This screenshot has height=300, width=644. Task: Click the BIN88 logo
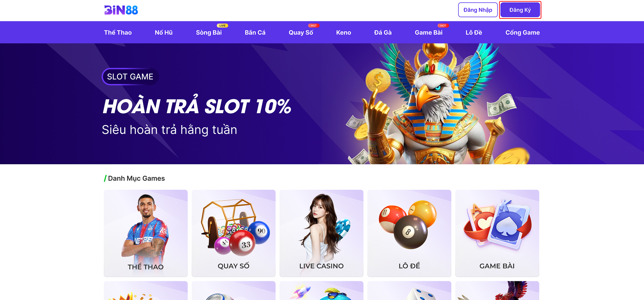tap(121, 10)
